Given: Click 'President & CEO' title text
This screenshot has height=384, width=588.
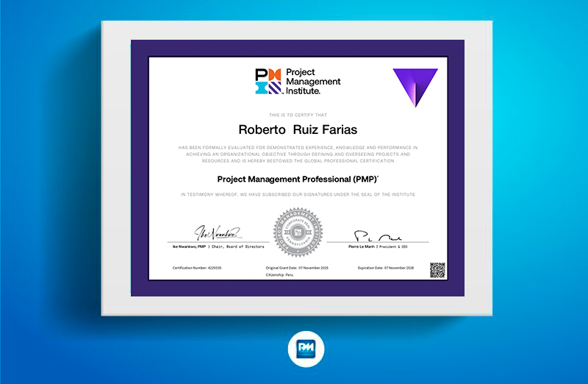Looking at the screenshot, I should click(393, 246).
